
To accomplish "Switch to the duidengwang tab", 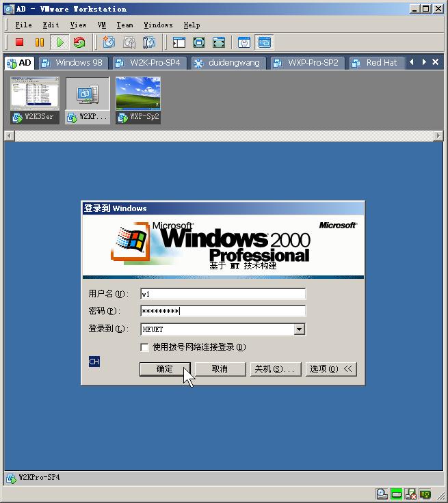I will [228, 63].
